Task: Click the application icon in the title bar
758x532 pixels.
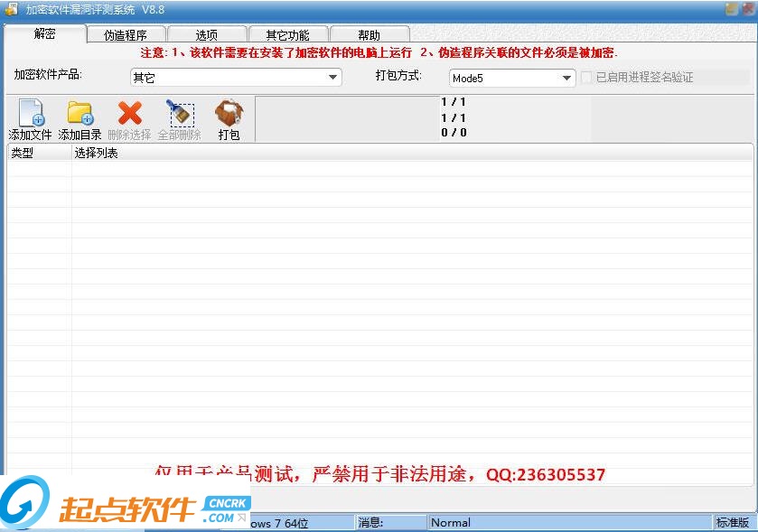Action: pyautogui.click(x=10, y=9)
